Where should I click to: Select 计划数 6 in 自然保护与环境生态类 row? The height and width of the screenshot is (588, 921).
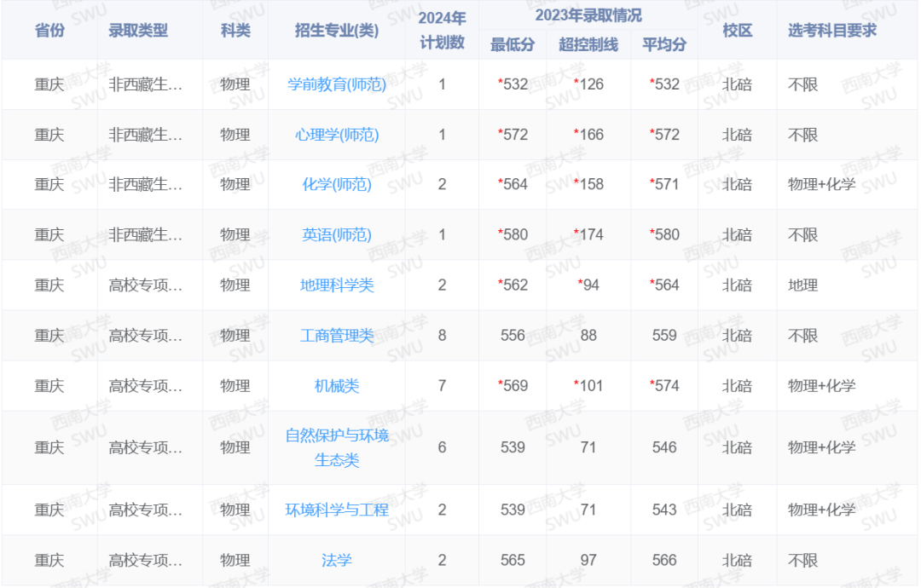click(442, 447)
